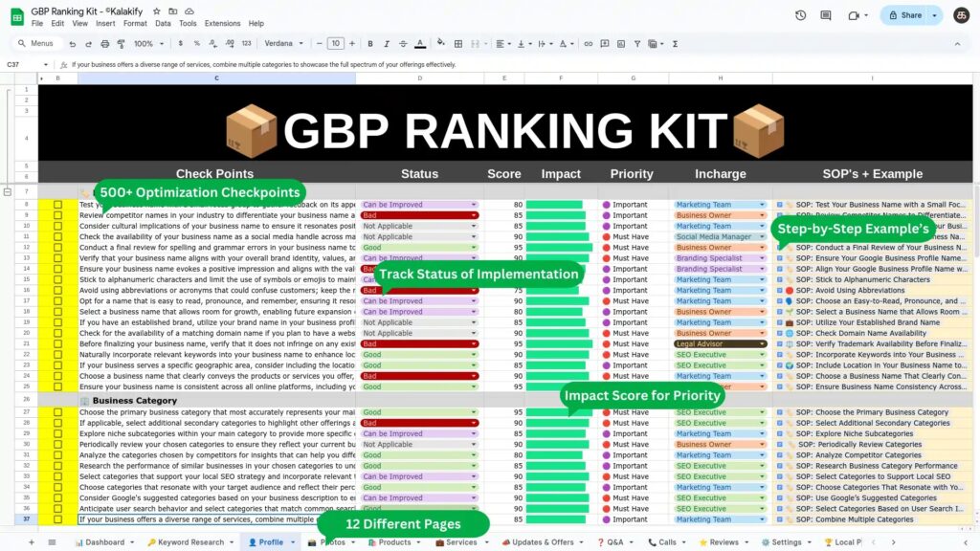Apply strikethrough formatting
Image resolution: width=980 pixels, height=551 pixels.
[402, 44]
